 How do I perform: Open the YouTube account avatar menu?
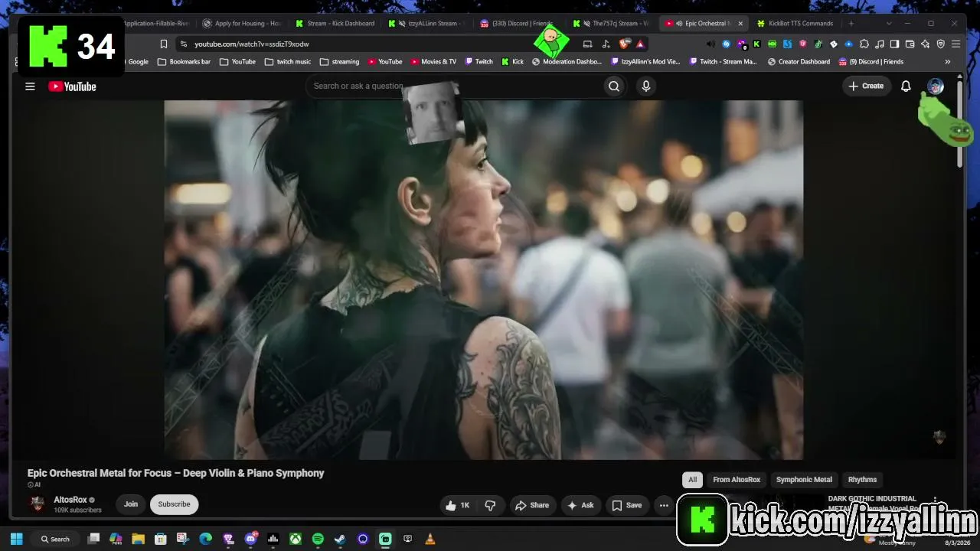tap(935, 86)
